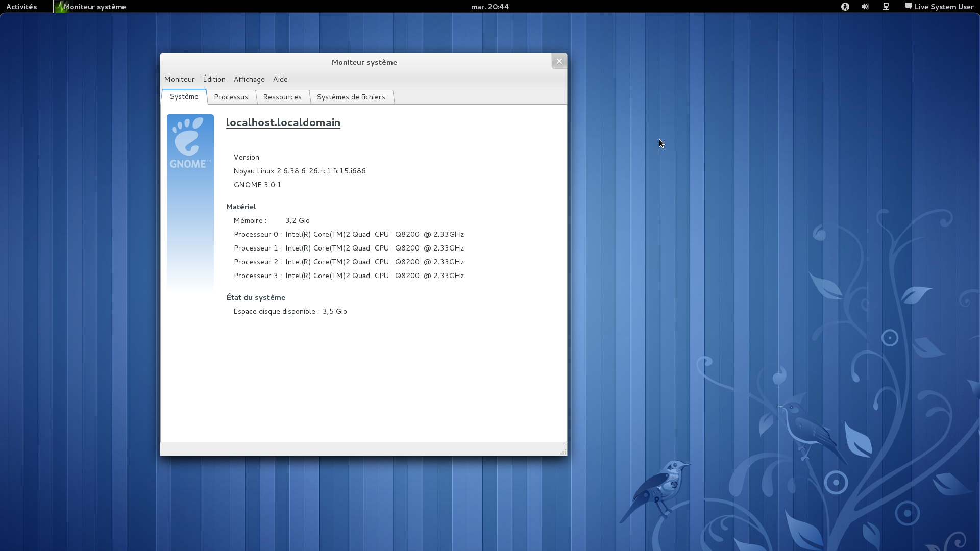Open the Aide menu

click(x=280, y=79)
